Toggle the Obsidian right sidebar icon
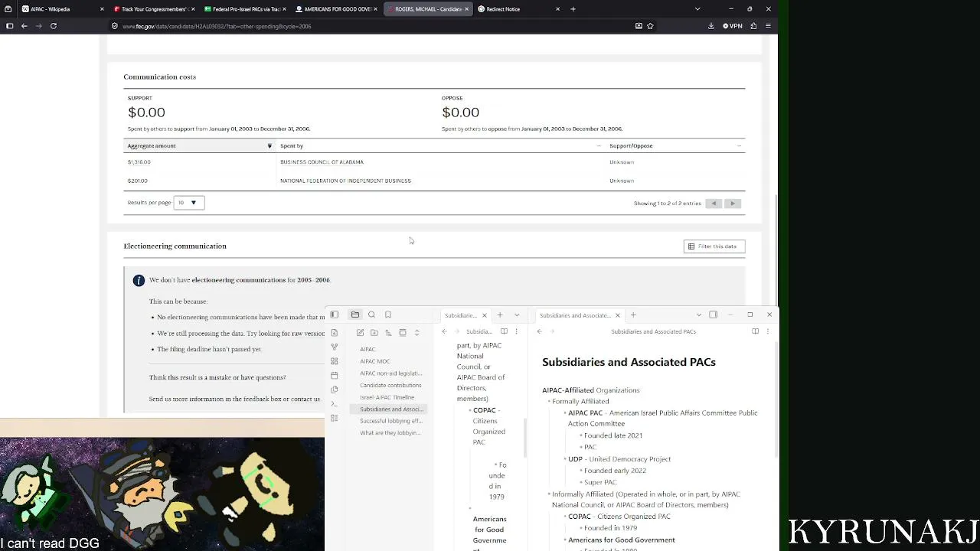The width and height of the screenshot is (980, 551). pyautogui.click(x=713, y=315)
